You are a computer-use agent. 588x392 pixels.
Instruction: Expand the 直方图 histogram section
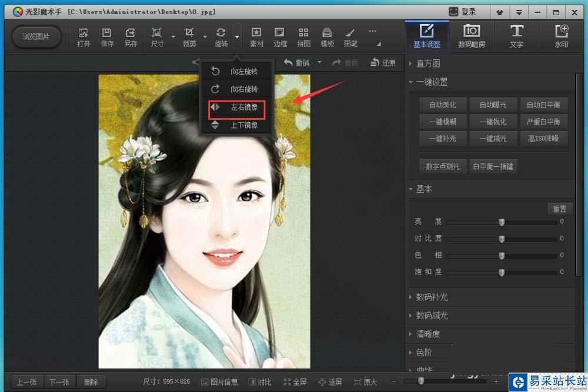(428, 63)
